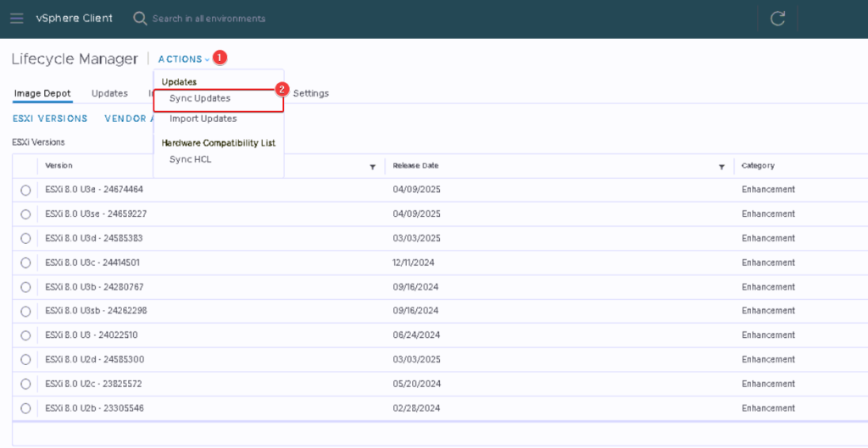The height and width of the screenshot is (448, 868).
Task: Click Sync HCL menu option
Action: [192, 159]
